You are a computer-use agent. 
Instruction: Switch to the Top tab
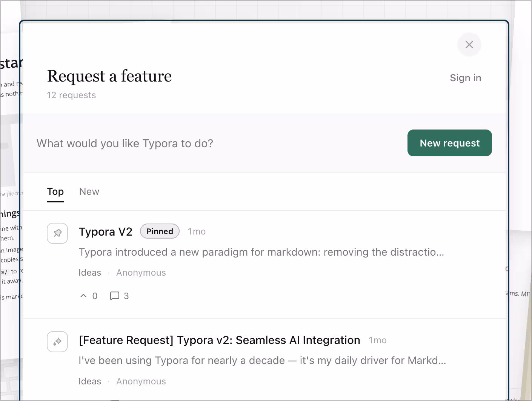tap(55, 192)
